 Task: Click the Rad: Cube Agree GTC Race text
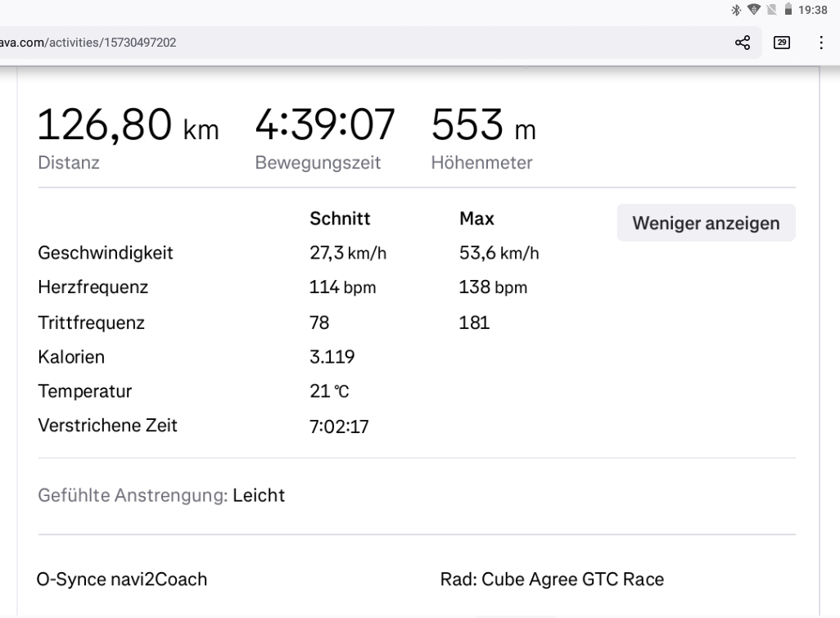pyautogui.click(x=552, y=580)
